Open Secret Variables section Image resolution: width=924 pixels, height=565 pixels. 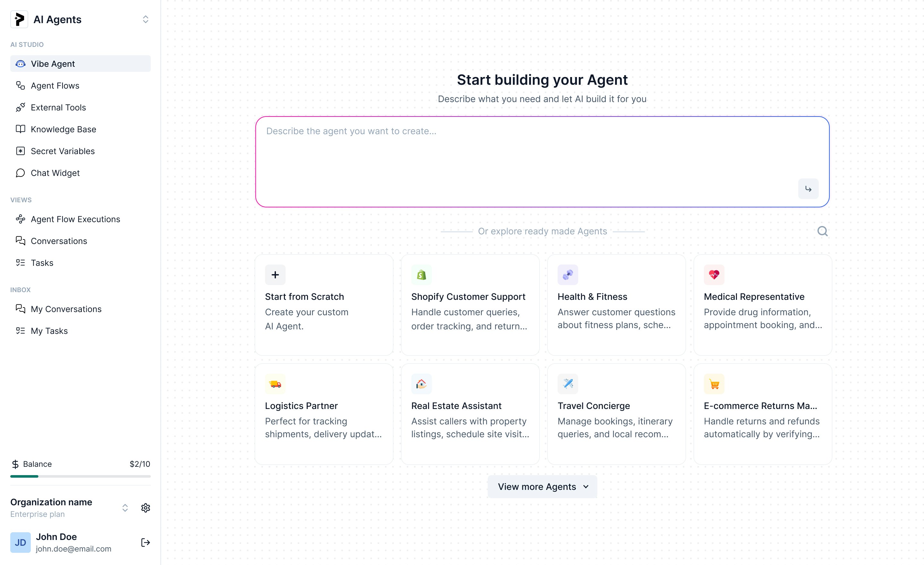pyautogui.click(x=63, y=151)
